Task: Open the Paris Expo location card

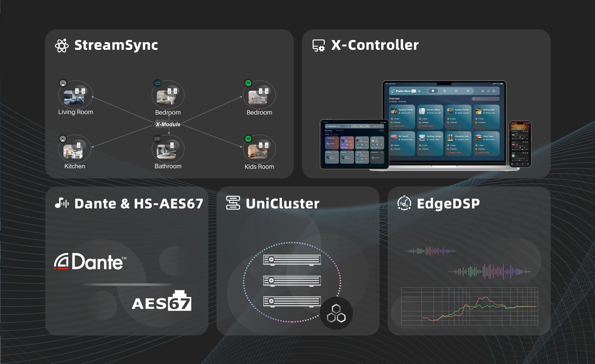Action: pyautogui.click(x=487, y=144)
